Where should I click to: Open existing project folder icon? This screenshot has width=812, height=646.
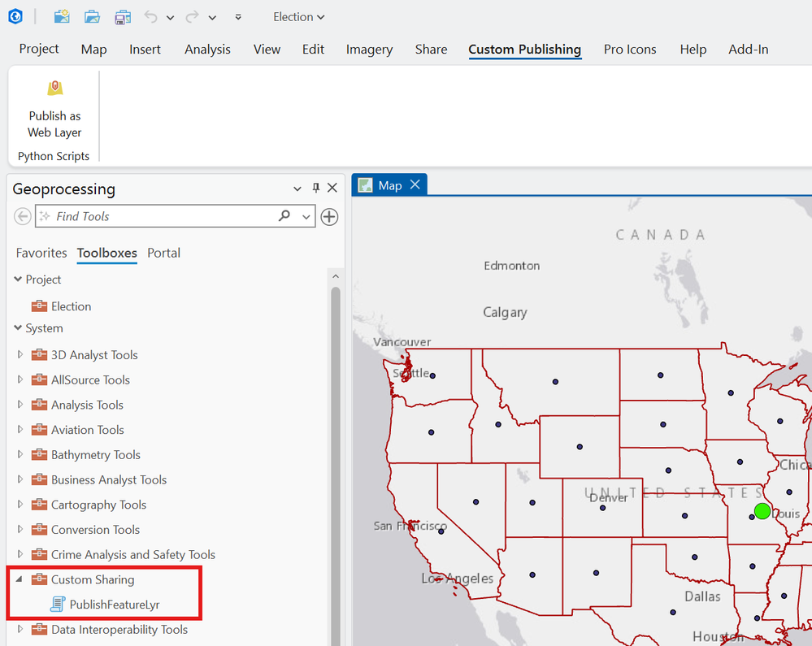(x=92, y=16)
